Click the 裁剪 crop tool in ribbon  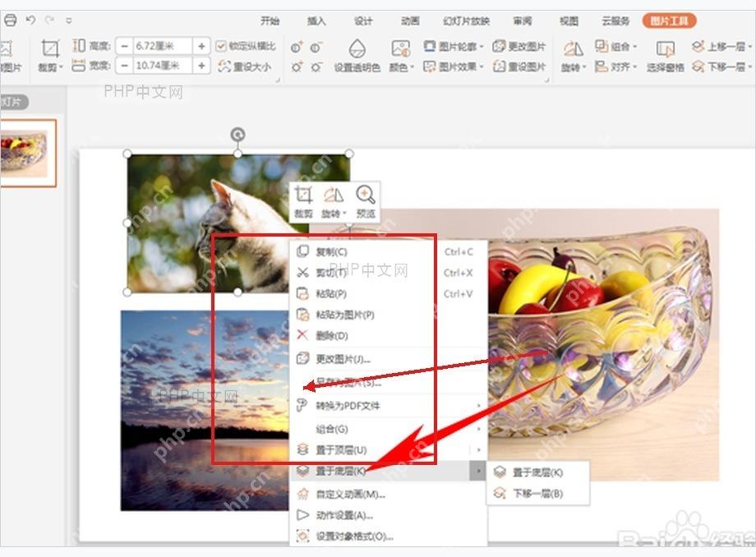[x=50, y=55]
